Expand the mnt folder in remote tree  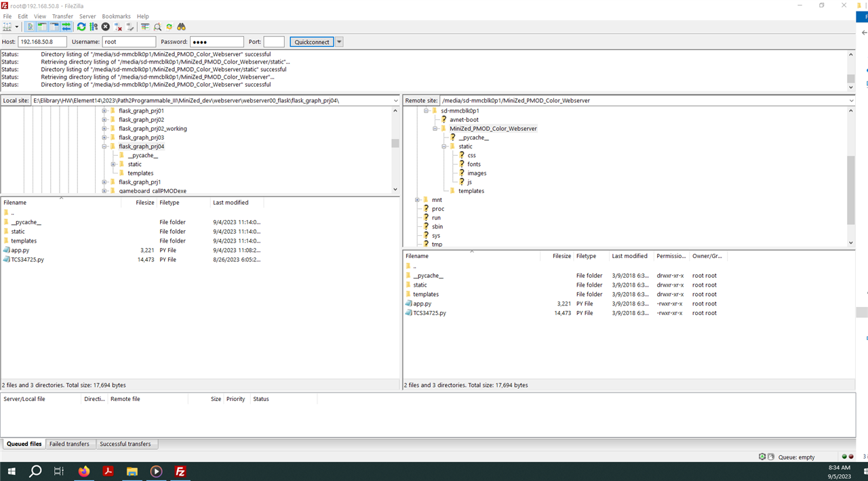(417, 200)
